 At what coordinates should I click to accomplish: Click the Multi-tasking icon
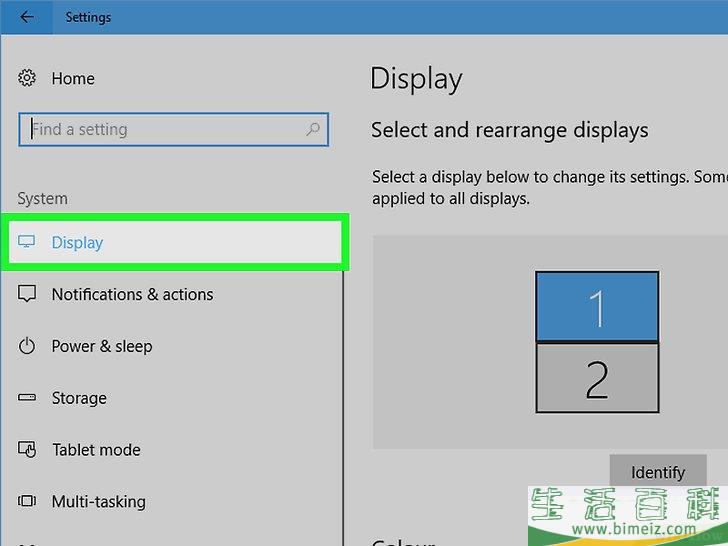tap(28, 502)
